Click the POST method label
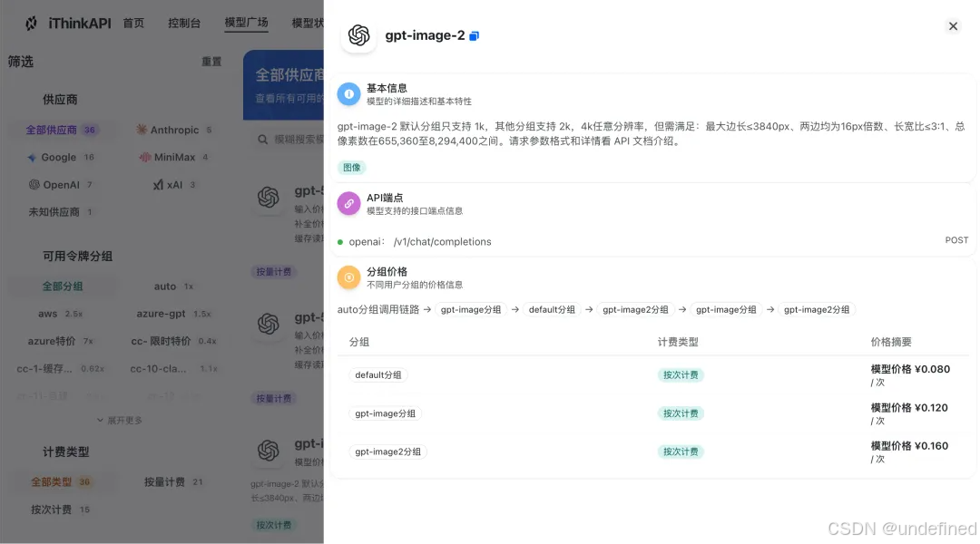Viewport: 980px width, 544px height. coord(956,240)
